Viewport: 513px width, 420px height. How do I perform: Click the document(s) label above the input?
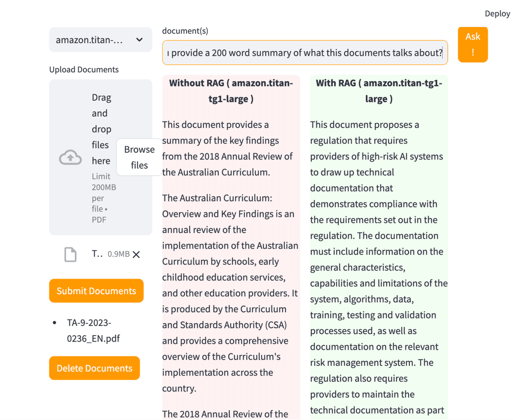[x=185, y=30]
